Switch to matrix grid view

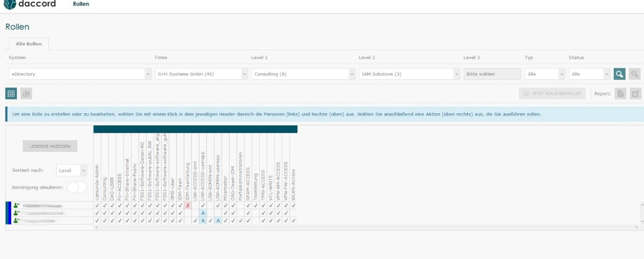pos(11,93)
